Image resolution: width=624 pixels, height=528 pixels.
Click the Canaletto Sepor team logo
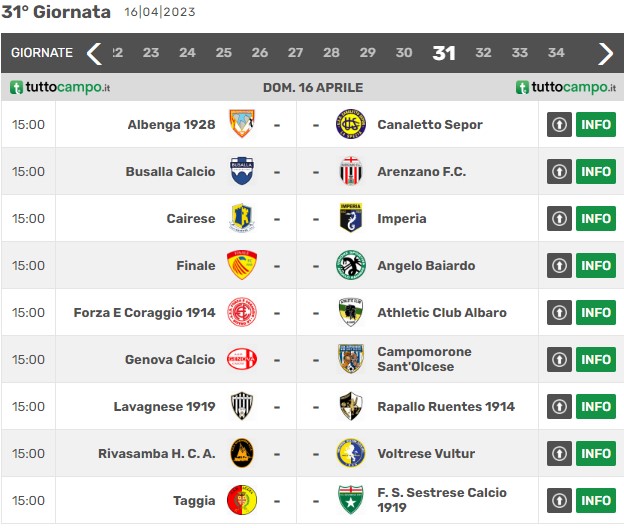pyautogui.click(x=351, y=124)
